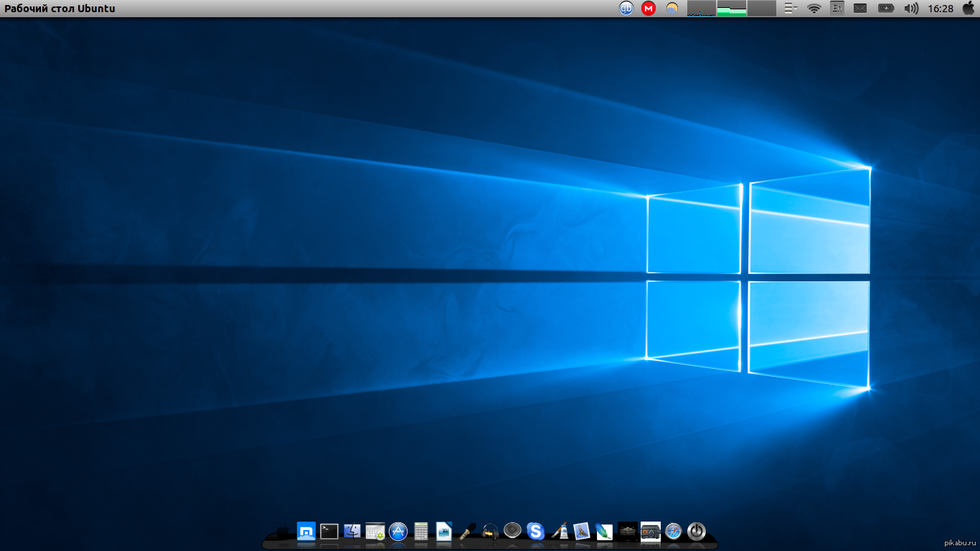The width and height of the screenshot is (980, 551).
Task: Click the clock showing 16:28
Action: [941, 9]
